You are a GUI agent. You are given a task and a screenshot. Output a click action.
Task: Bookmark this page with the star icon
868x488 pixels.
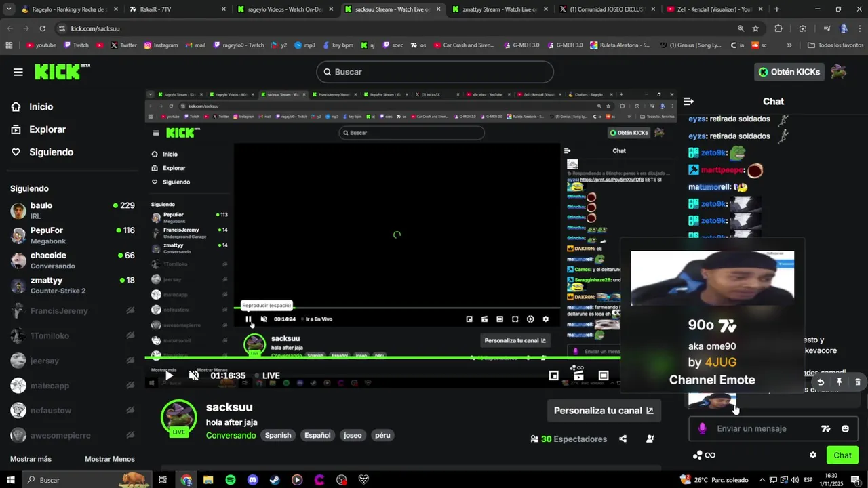click(x=755, y=28)
